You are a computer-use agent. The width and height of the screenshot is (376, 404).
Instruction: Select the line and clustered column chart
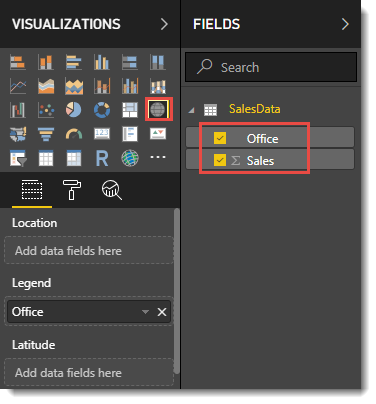pos(130,86)
